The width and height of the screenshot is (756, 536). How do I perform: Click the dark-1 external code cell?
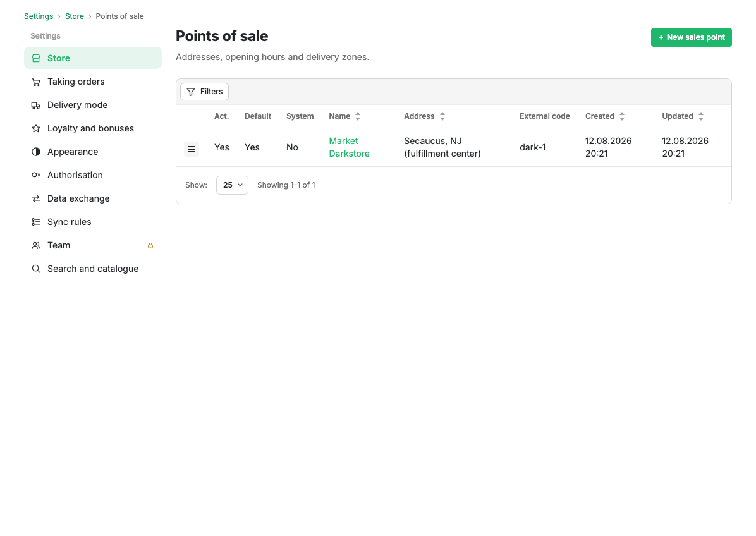[533, 147]
